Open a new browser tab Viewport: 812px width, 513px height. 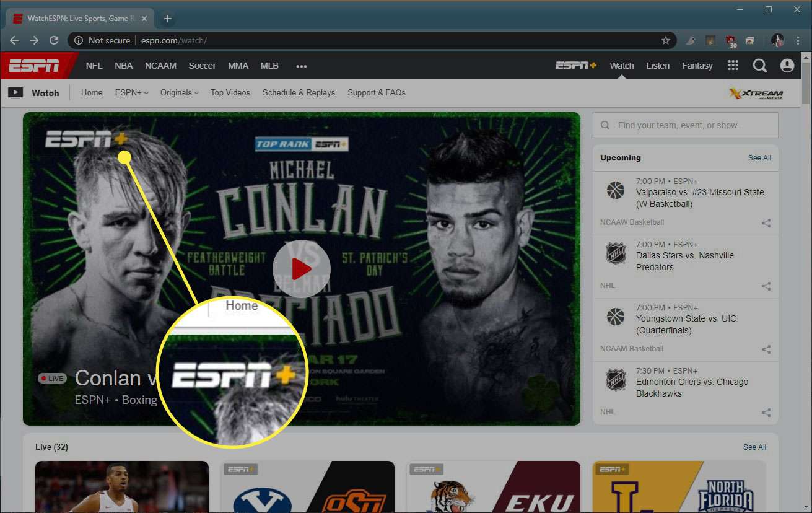pos(167,19)
